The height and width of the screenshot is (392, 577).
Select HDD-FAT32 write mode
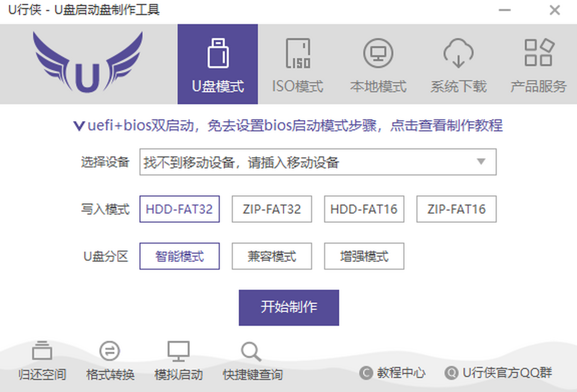(179, 209)
